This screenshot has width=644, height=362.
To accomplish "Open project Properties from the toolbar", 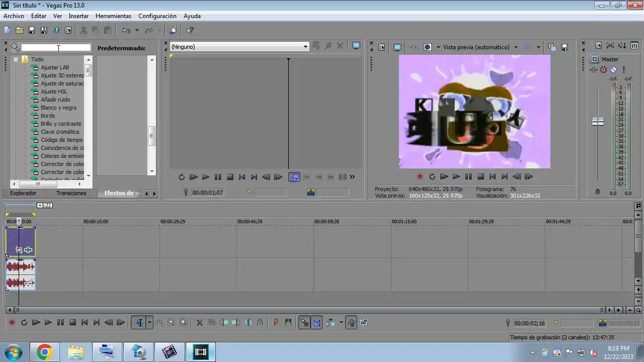I will [68, 30].
